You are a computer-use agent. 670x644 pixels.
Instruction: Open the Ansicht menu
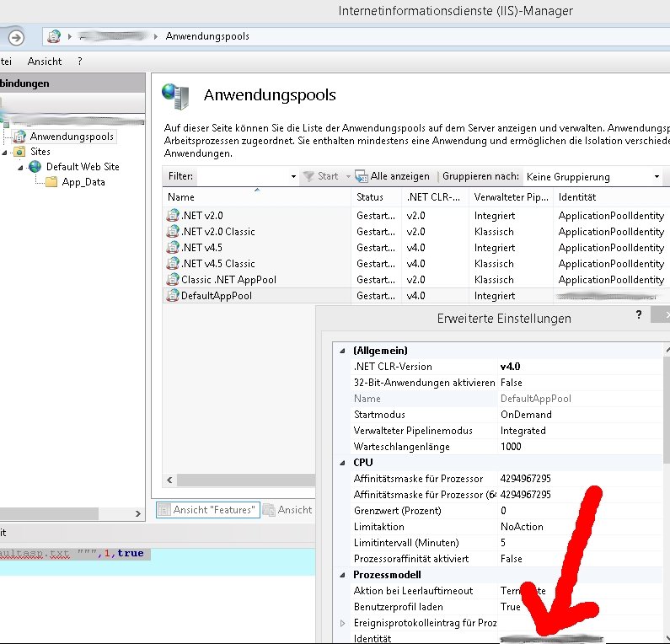(44, 62)
